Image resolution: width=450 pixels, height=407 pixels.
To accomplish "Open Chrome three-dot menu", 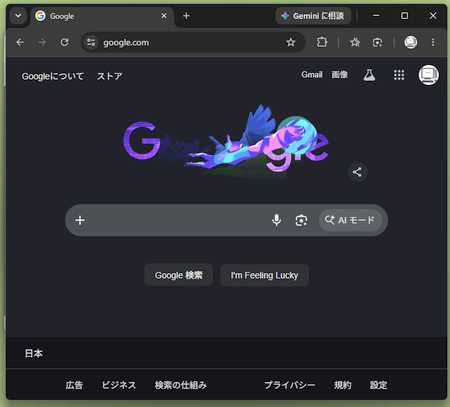I will pos(433,42).
